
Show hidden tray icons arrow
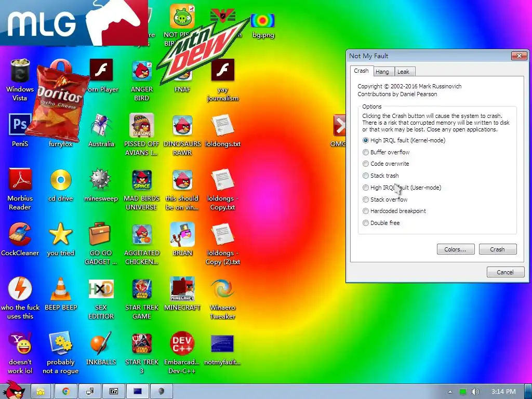tap(450, 392)
